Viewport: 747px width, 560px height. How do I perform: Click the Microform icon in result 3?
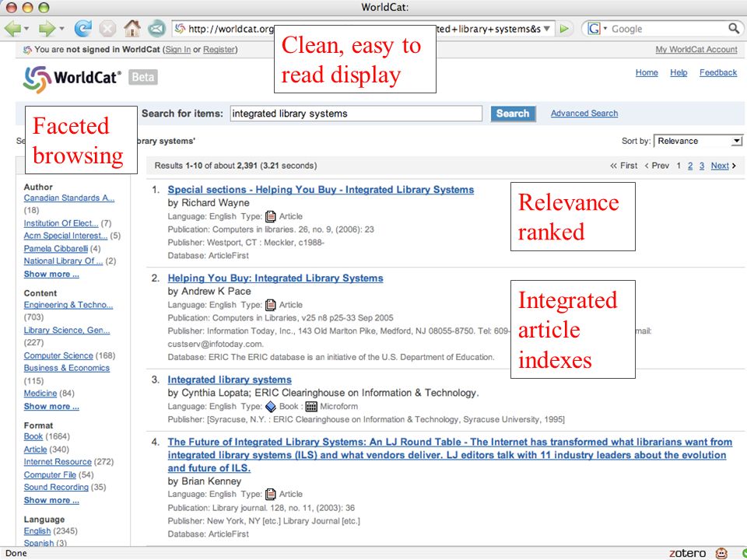point(311,407)
